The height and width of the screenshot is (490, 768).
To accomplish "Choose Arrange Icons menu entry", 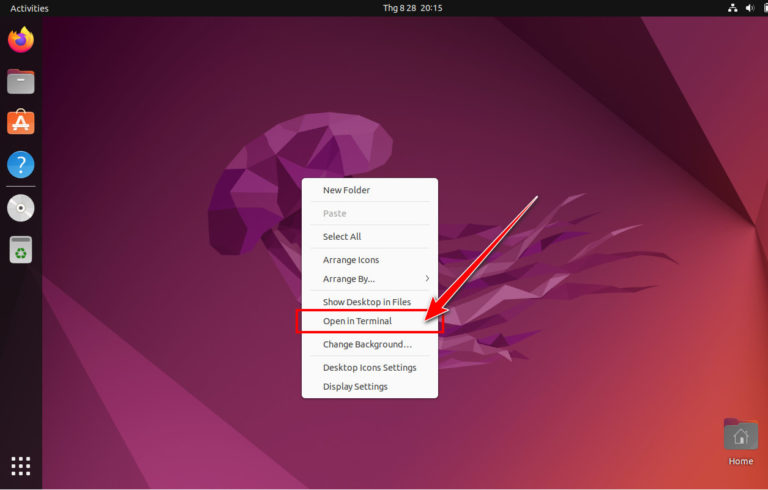I will click(x=370, y=260).
